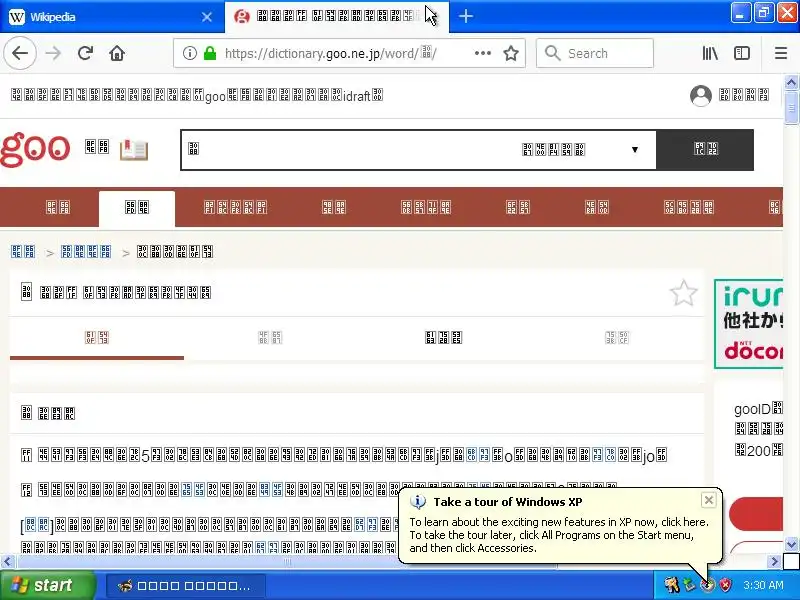The width and height of the screenshot is (800, 600).
Task: Reload the current page
Action: click(x=85, y=53)
